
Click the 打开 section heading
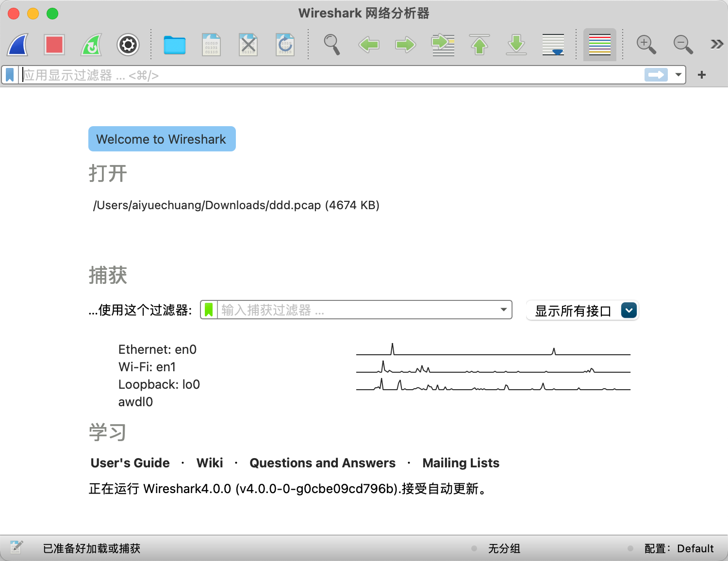coord(108,173)
